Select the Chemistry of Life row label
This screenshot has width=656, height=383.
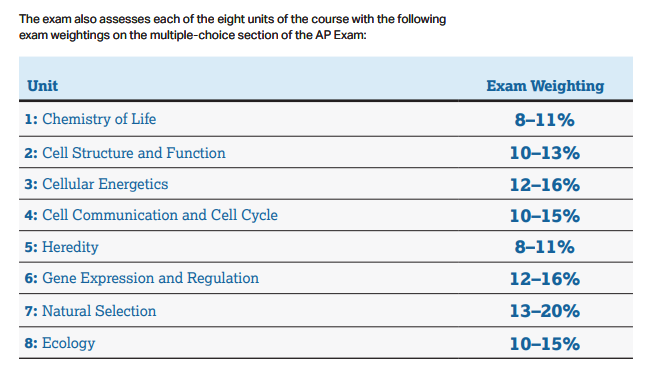tap(99, 119)
